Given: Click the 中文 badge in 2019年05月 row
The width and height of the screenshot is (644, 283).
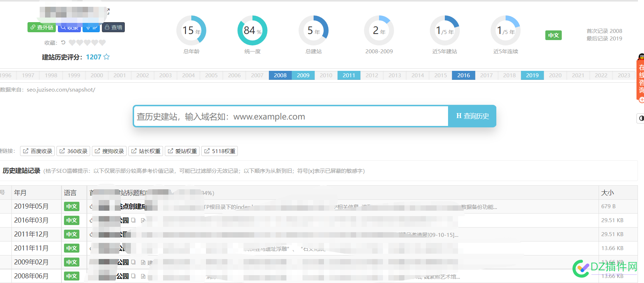Looking at the screenshot, I should [x=72, y=206].
